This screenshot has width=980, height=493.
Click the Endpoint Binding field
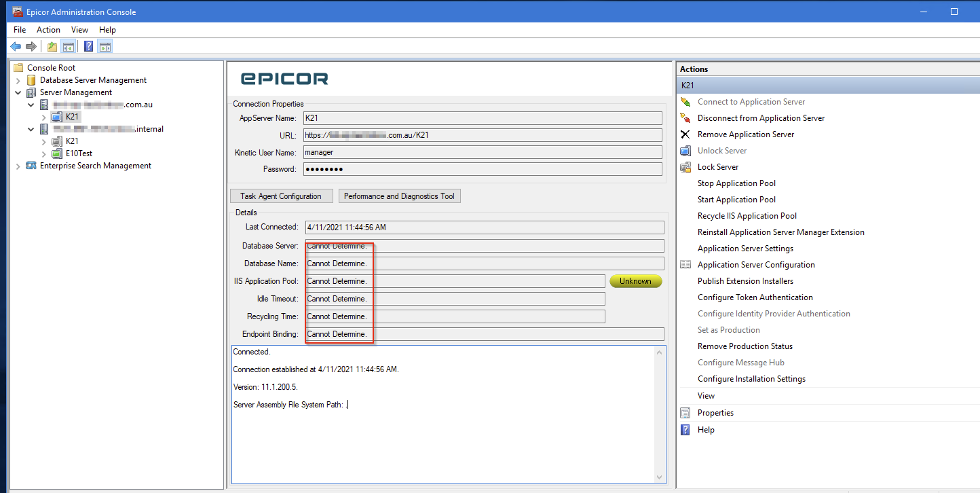[x=485, y=334]
